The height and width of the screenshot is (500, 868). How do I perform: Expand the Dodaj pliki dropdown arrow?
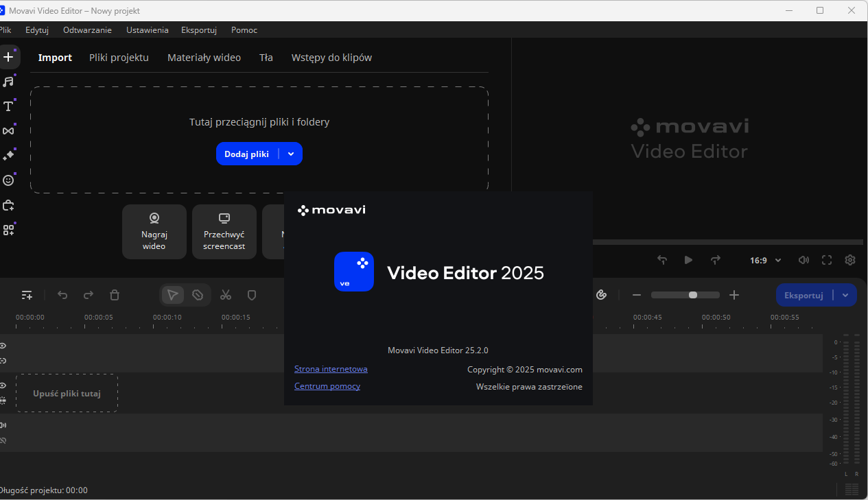tap(291, 154)
